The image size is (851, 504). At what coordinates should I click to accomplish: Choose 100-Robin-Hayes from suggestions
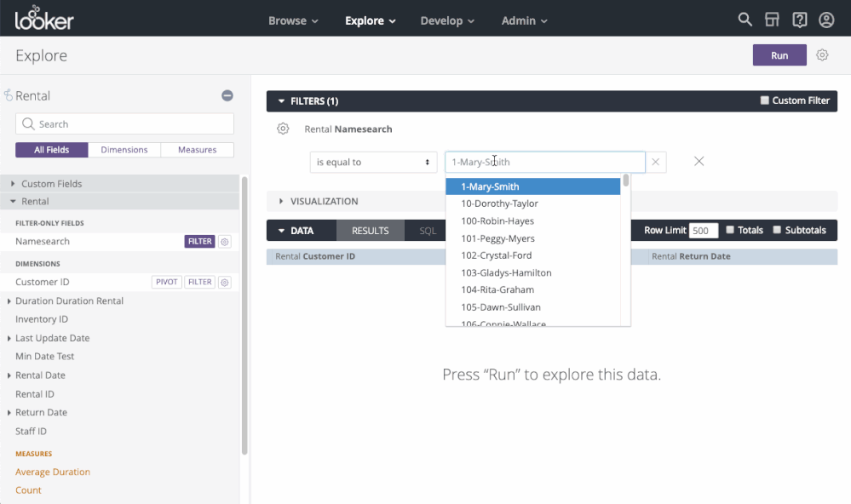coord(533,220)
